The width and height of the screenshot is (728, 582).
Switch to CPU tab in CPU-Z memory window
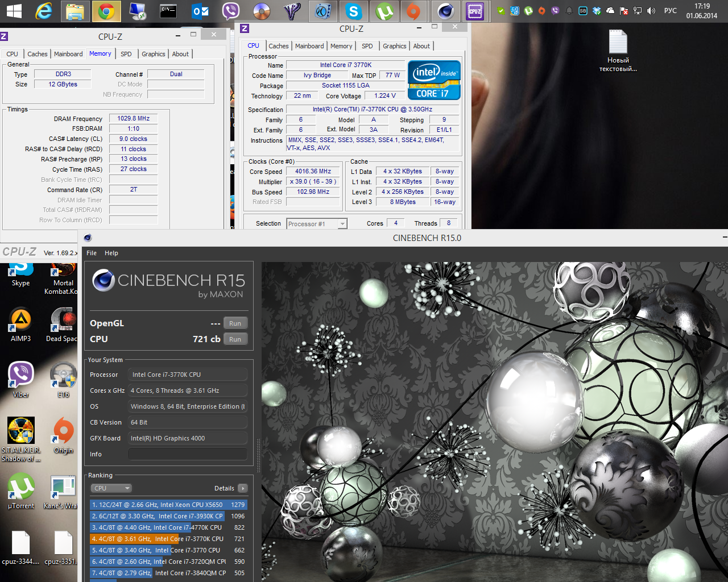pos(13,54)
